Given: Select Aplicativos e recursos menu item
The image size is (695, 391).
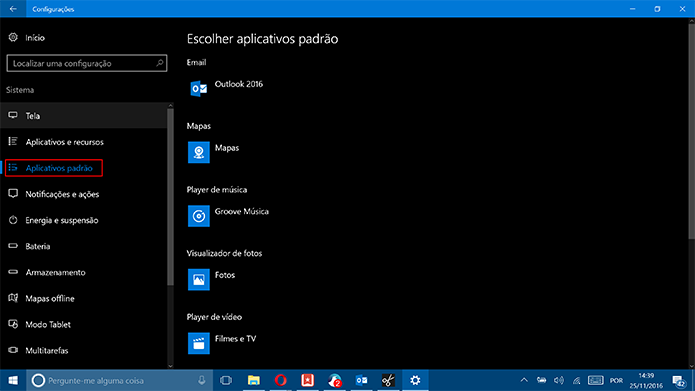Looking at the screenshot, I should coord(84,142).
